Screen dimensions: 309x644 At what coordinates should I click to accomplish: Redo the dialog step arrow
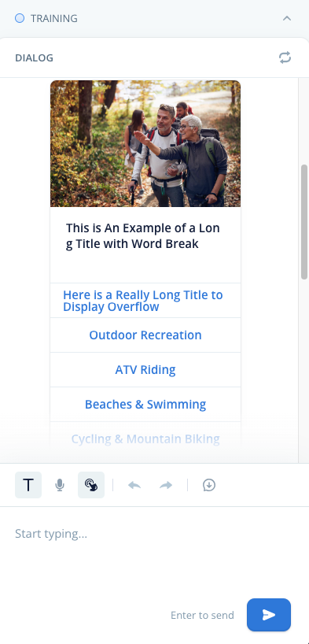(166, 486)
